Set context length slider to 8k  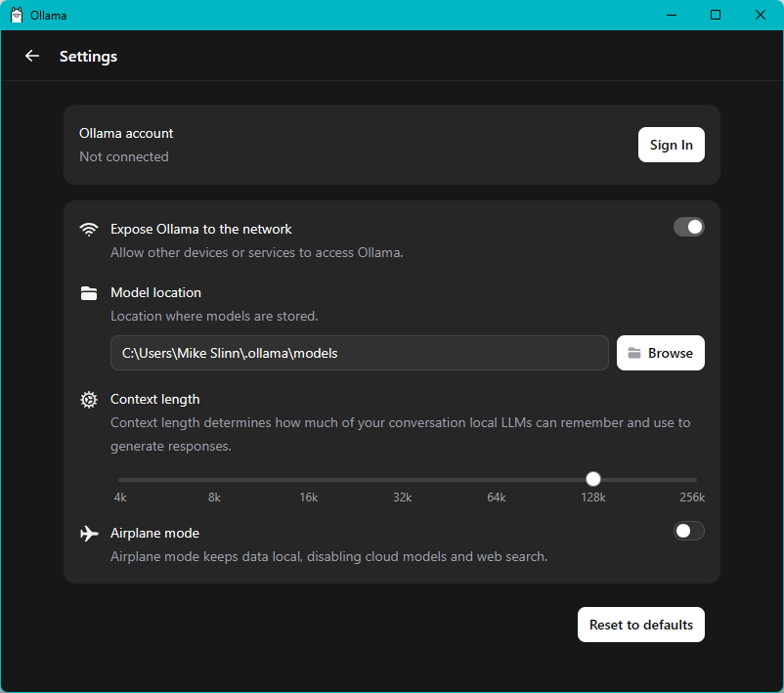click(x=215, y=479)
